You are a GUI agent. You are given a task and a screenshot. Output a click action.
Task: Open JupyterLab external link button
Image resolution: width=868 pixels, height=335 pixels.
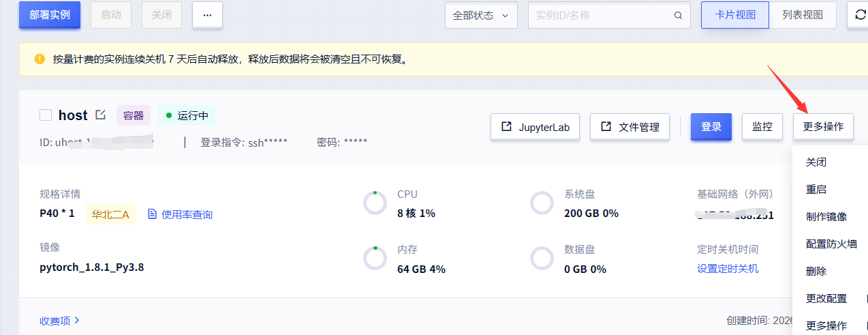[x=535, y=127]
